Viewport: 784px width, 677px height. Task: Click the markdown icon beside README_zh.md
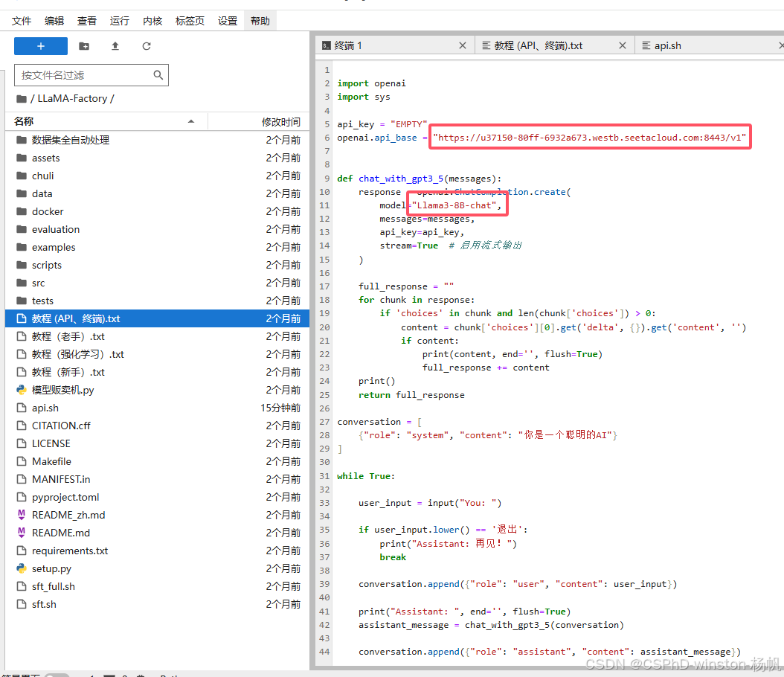click(22, 515)
